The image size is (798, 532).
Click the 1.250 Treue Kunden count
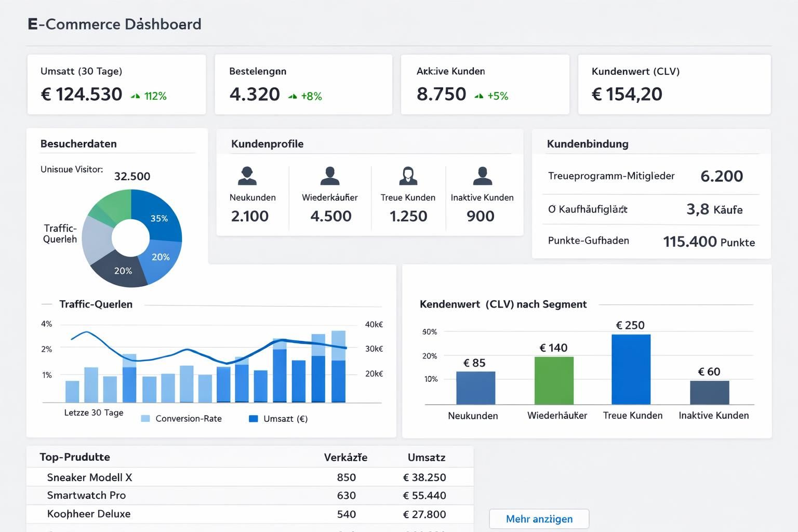(x=408, y=216)
